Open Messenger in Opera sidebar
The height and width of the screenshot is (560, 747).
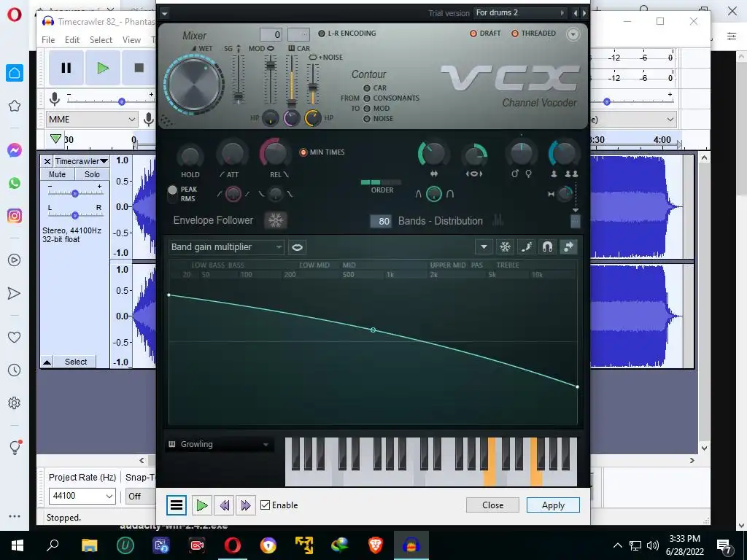click(x=15, y=150)
